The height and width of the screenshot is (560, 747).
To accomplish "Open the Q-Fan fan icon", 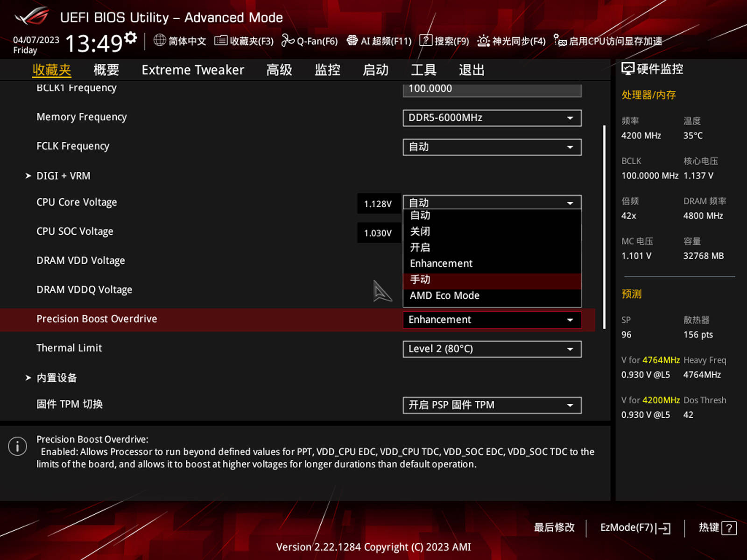I will (288, 41).
